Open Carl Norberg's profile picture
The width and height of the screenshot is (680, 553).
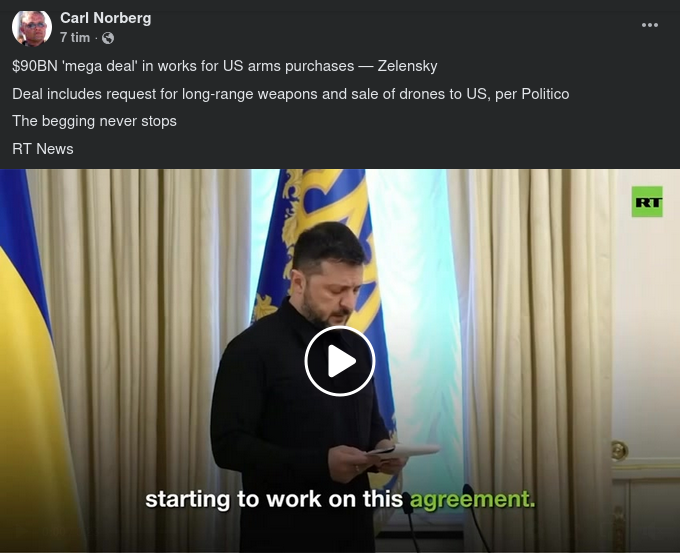(32, 28)
